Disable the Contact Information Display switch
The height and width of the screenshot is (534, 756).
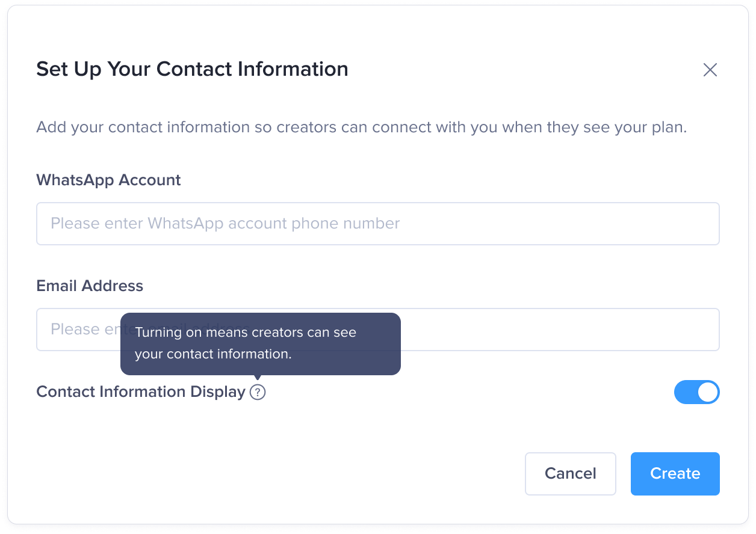tap(696, 392)
